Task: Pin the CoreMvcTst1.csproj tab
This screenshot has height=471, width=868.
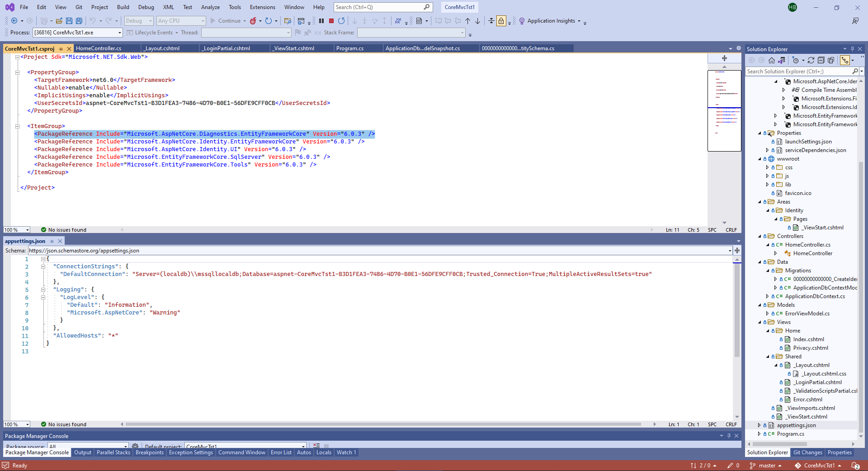Action: [61, 49]
